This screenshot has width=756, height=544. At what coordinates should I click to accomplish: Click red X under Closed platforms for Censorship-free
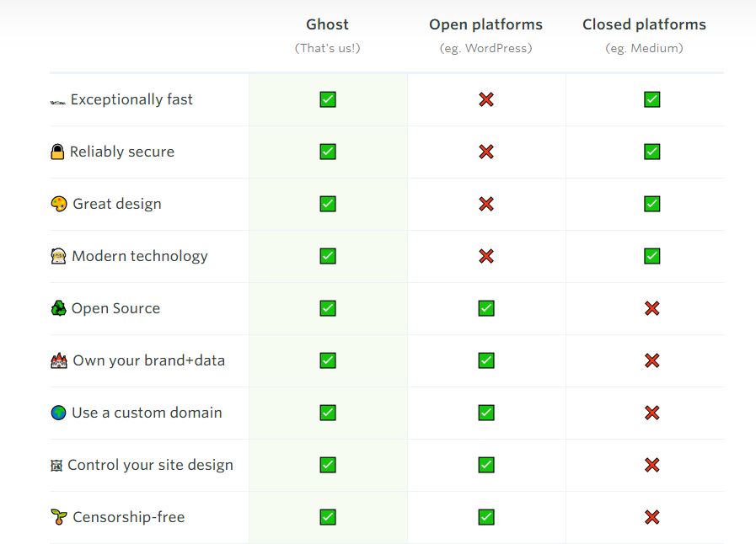tap(651, 517)
